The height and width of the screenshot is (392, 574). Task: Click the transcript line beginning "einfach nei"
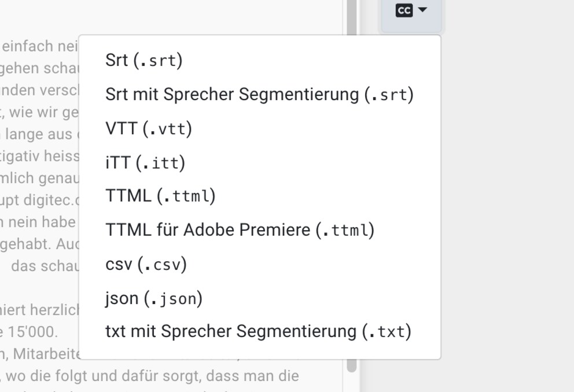click(39, 46)
